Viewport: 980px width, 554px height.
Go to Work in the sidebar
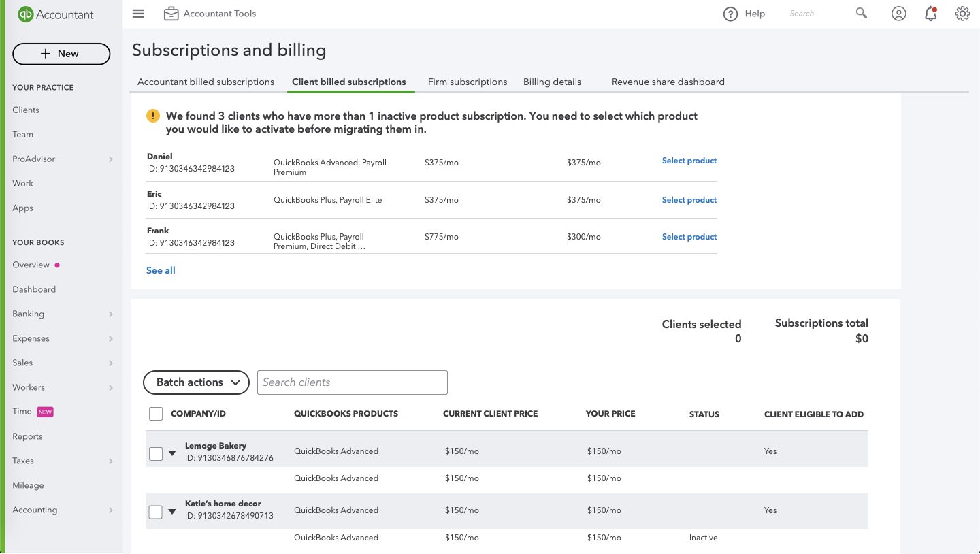[x=22, y=184]
